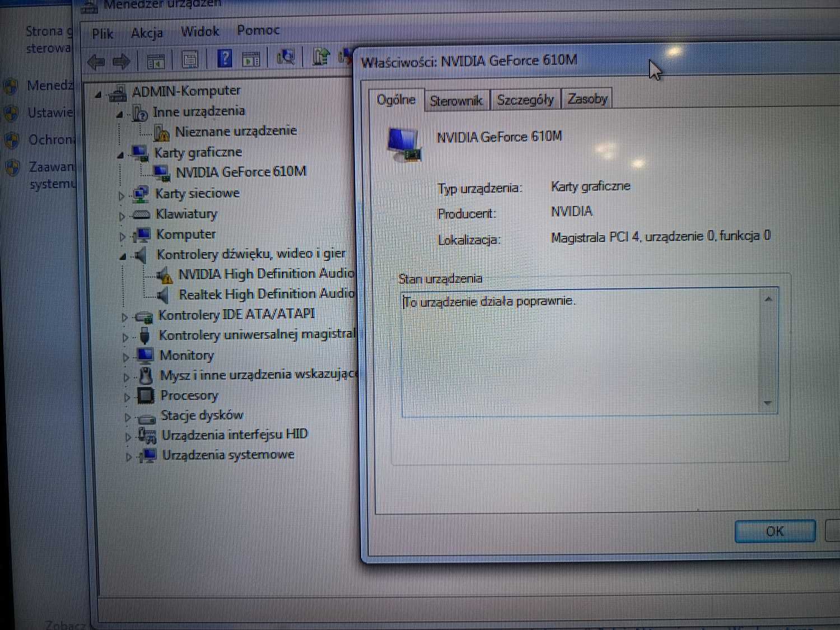Toggle the console tree pane toolbar icon

155,60
